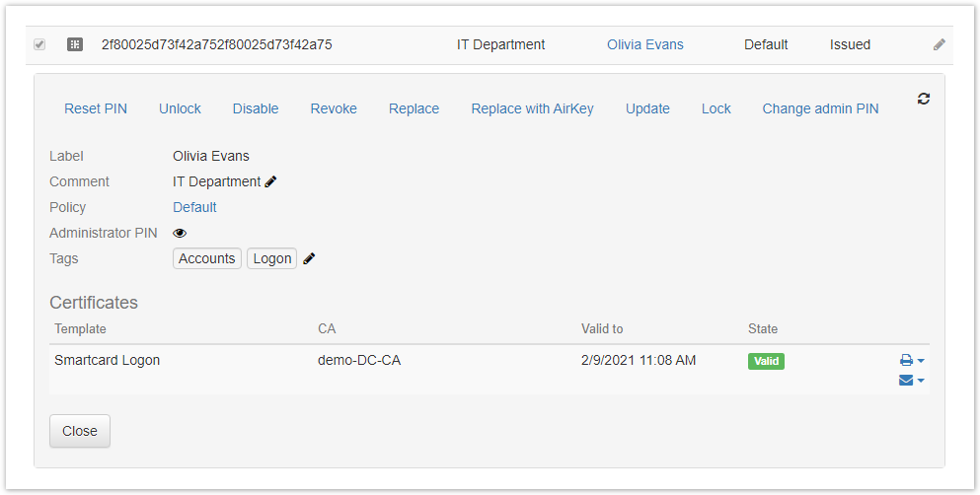The height and width of the screenshot is (495, 980).
Task: Expand the email options dropdown arrow
Action: tap(921, 382)
